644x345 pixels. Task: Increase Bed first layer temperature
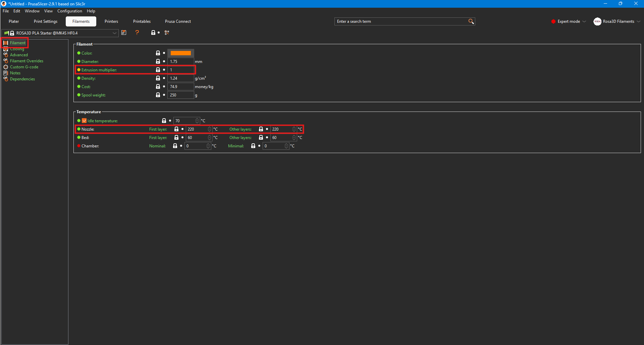[210, 136]
